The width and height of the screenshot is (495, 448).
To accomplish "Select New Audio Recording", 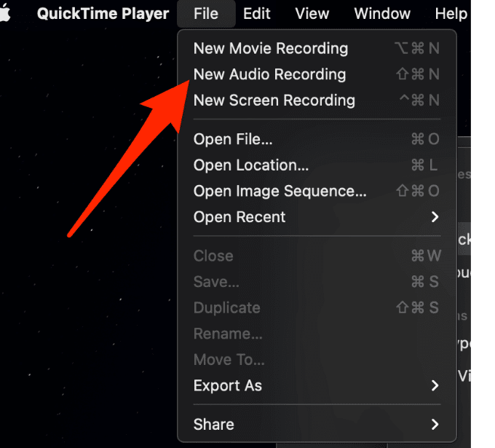I will coord(269,74).
